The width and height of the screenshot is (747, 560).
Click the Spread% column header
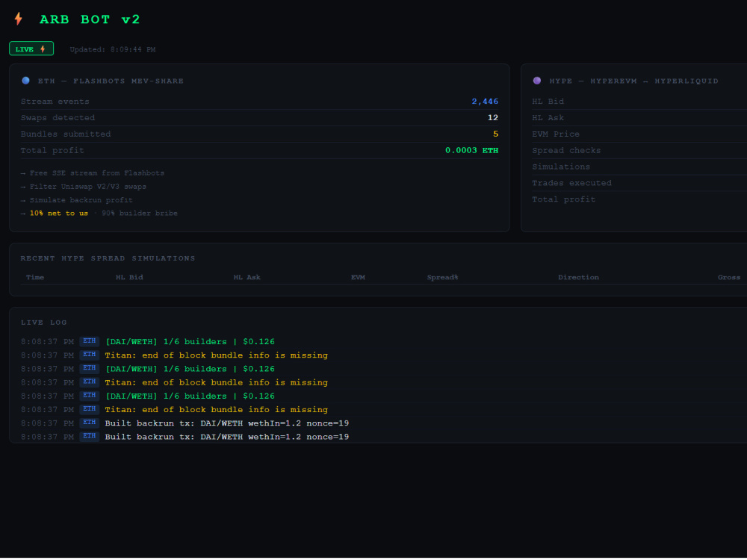(442, 278)
